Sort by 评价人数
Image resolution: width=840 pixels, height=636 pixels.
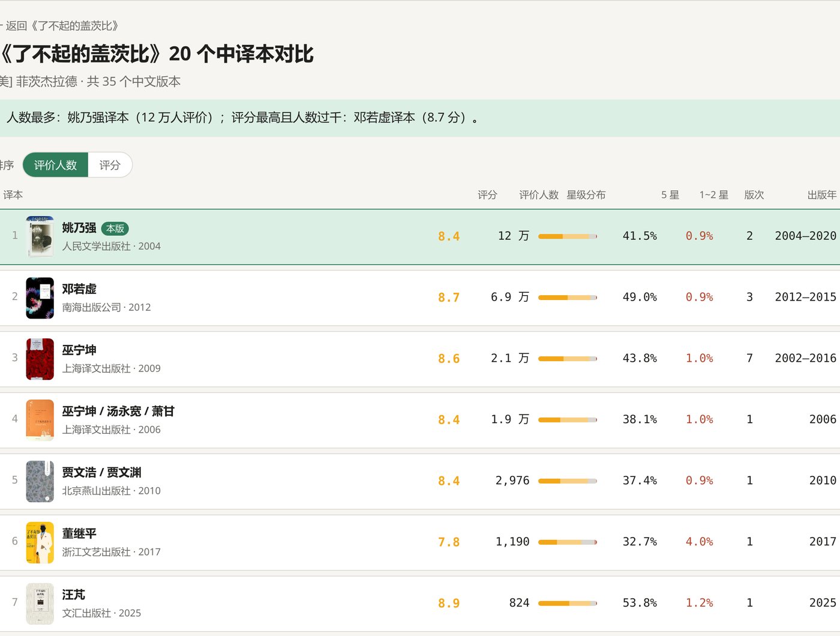click(x=55, y=165)
